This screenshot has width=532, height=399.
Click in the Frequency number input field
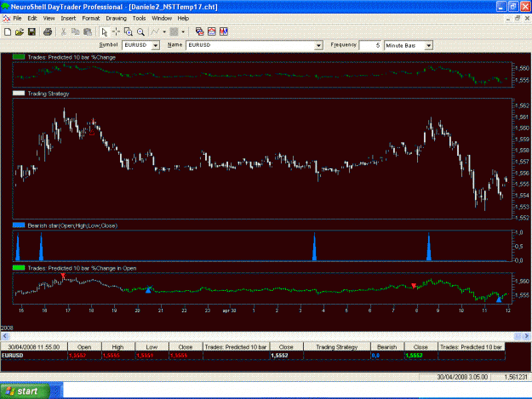370,45
